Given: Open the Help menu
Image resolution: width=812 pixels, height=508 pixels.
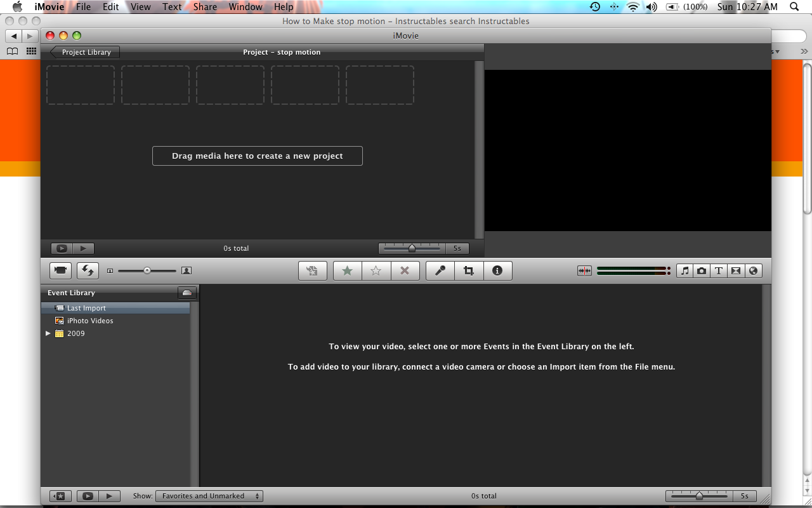Looking at the screenshot, I should pos(284,7).
